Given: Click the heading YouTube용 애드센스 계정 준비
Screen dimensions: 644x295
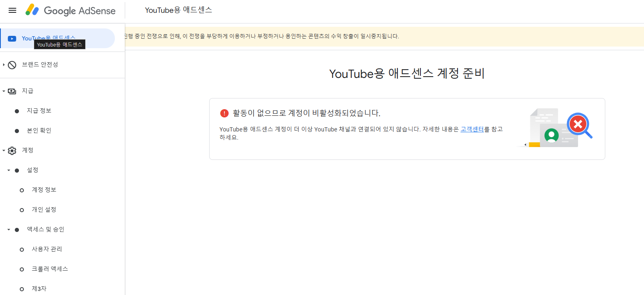Looking at the screenshot, I should pyautogui.click(x=407, y=74).
